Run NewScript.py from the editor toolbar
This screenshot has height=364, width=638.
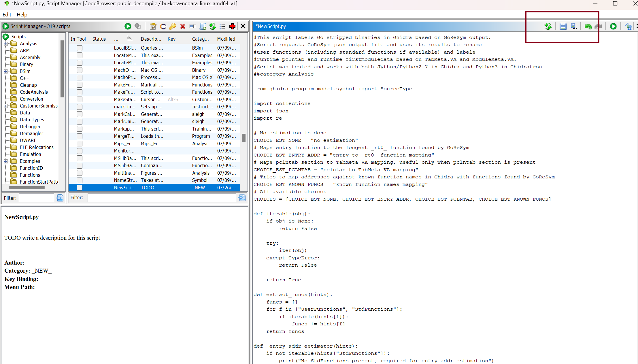click(613, 26)
